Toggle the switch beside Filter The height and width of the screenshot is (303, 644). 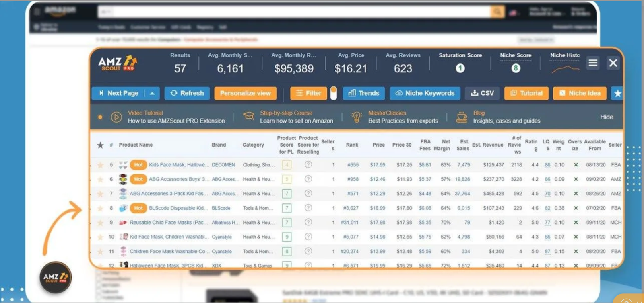coord(334,93)
